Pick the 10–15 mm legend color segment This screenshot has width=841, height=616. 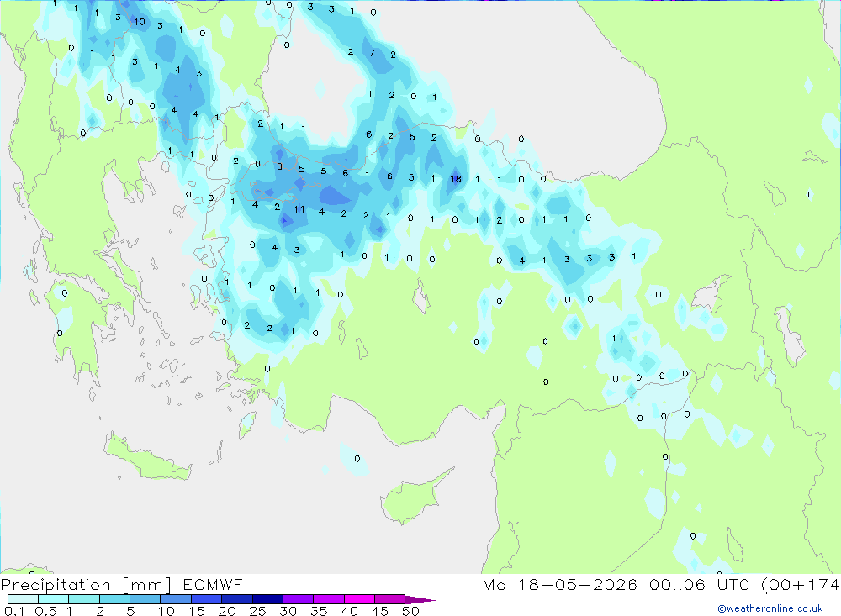(176, 599)
